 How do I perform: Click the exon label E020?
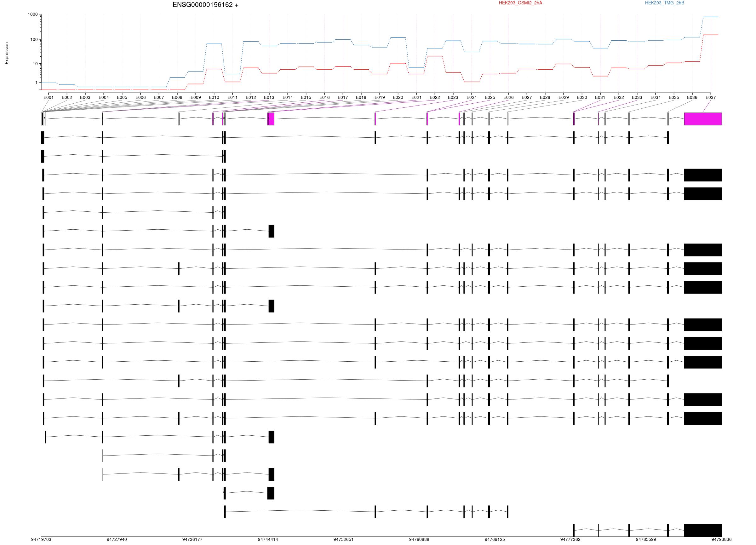click(x=398, y=97)
